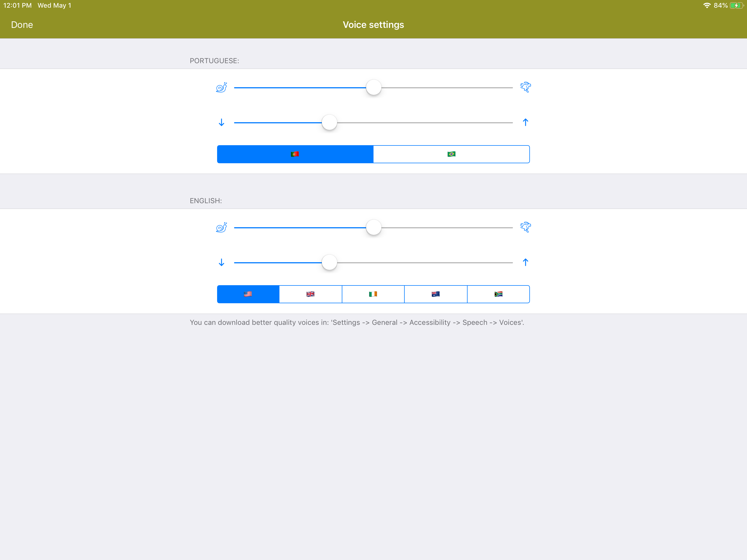The image size is (747, 560).
Task: Click the snail icon in Portuguese section
Action: (x=221, y=88)
